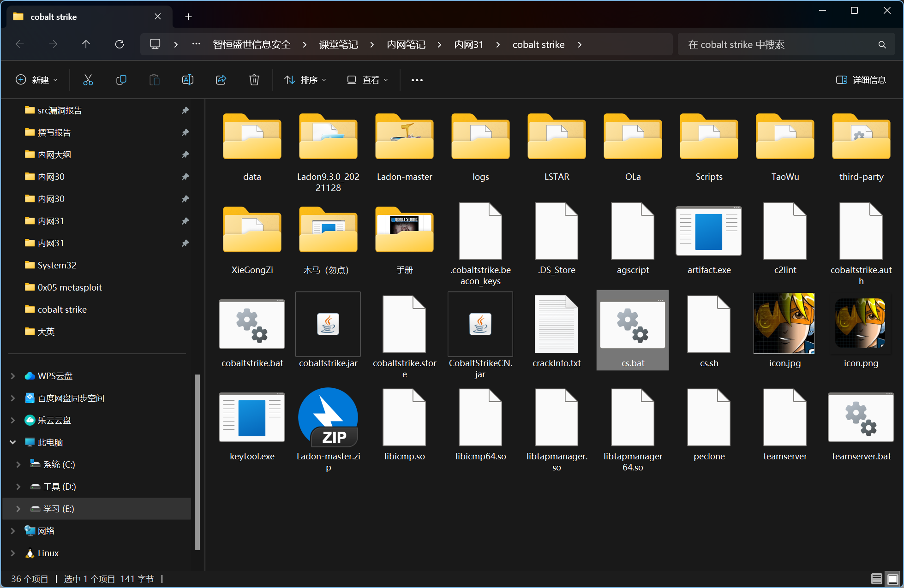Click the Delete trash icon
This screenshot has width=904, height=588.
(x=254, y=80)
